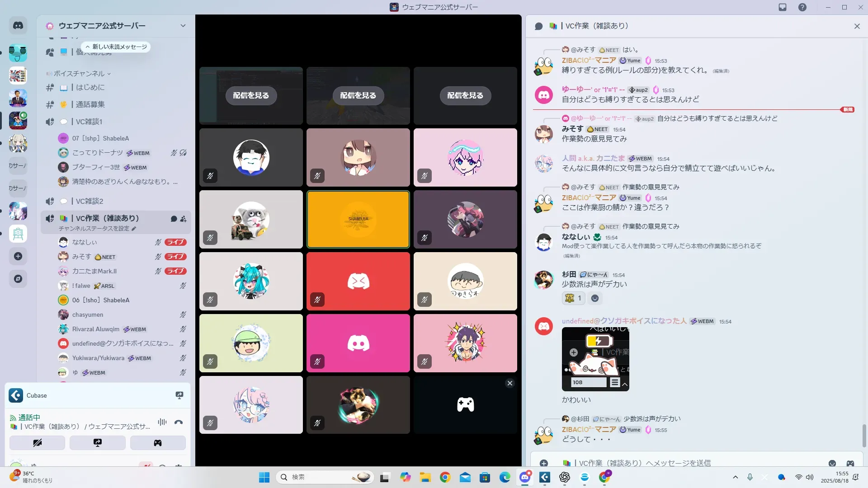Collapse the ボイスチャンネル category
Image resolution: width=868 pixels, height=488 pixels.
click(79, 73)
